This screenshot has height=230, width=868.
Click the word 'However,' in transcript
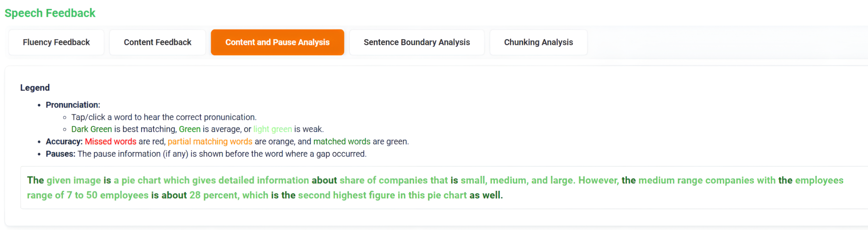tap(598, 180)
